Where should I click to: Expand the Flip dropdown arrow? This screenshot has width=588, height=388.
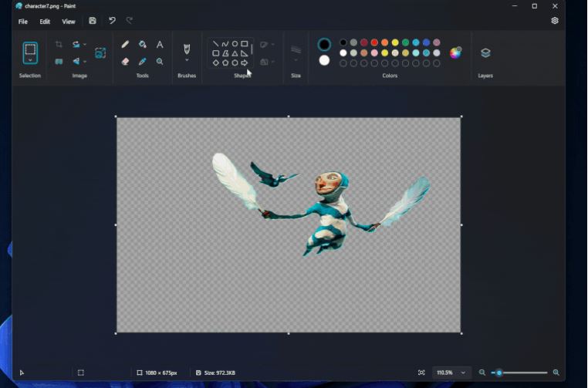tap(85, 61)
